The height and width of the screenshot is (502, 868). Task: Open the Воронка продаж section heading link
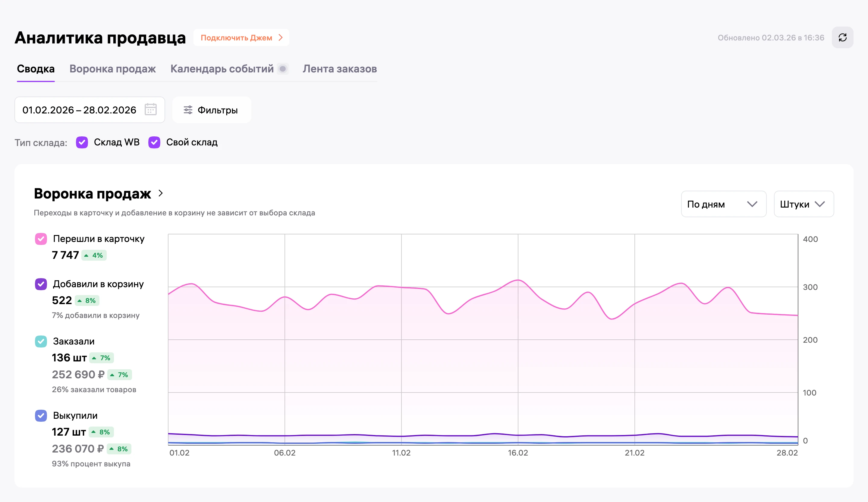[x=92, y=193]
